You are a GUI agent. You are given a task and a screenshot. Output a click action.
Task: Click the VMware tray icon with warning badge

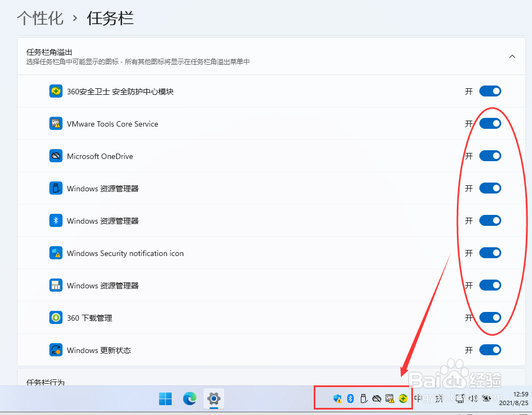point(389,399)
